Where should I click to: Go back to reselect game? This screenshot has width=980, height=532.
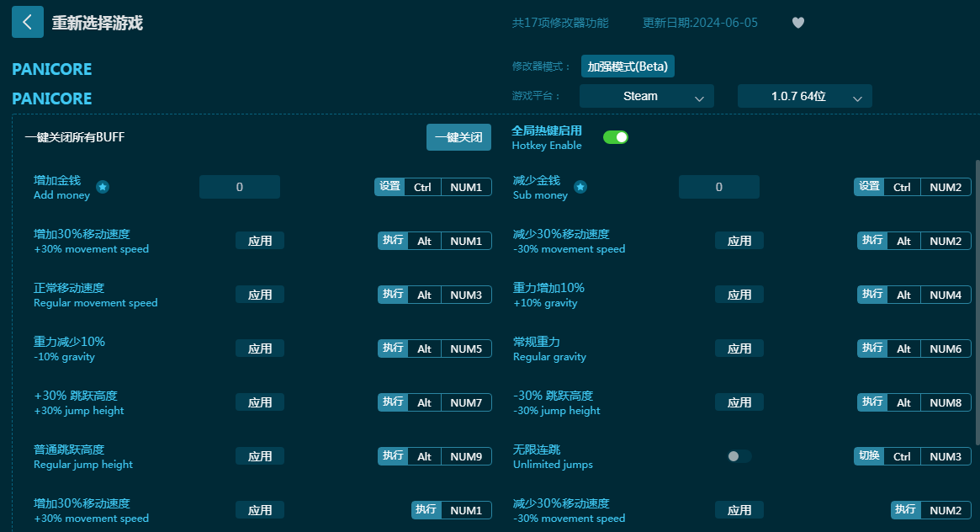coord(28,22)
